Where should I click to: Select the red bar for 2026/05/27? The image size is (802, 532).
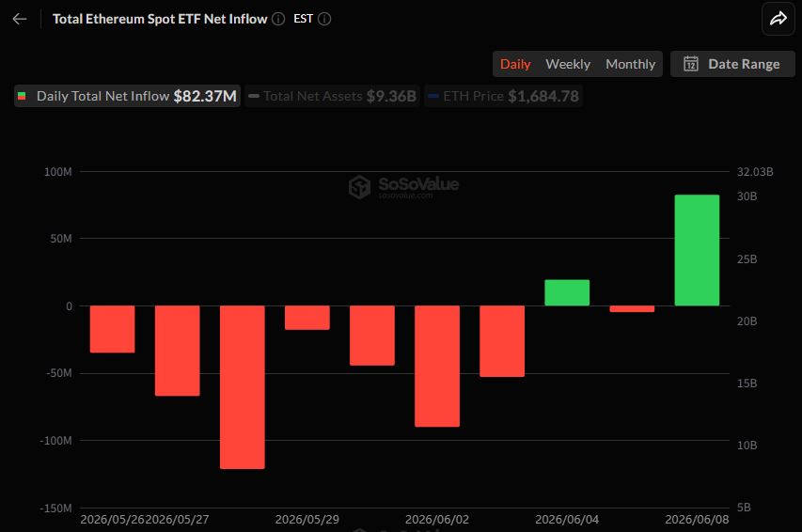coord(178,351)
